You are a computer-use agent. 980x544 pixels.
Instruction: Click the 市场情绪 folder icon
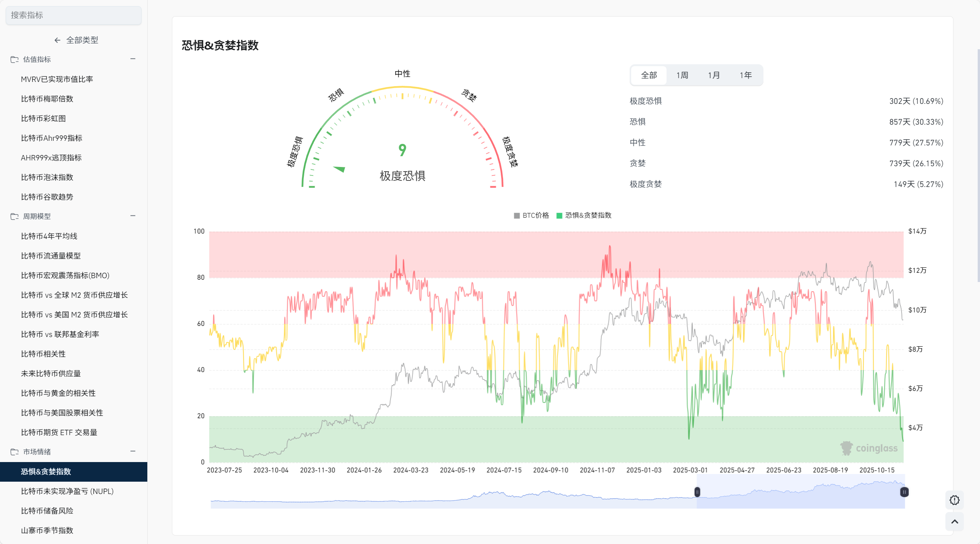[15, 452]
